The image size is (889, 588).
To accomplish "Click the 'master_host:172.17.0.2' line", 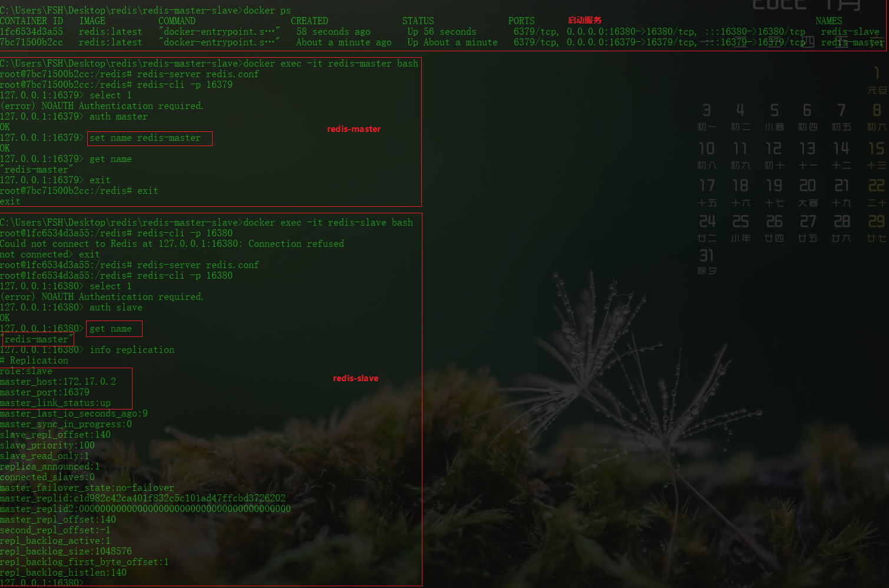I will point(58,381).
